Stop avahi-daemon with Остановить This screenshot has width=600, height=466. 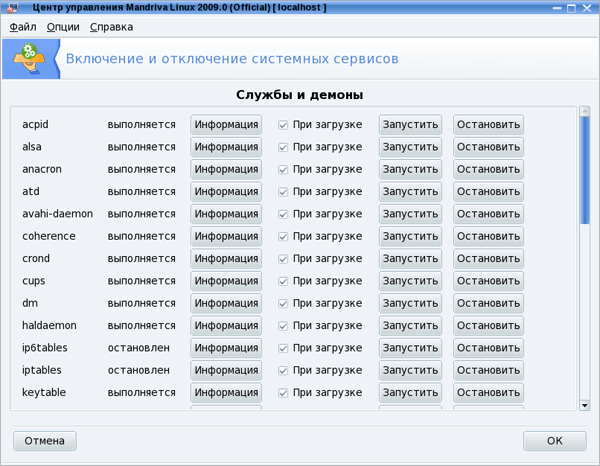coord(488,214)
